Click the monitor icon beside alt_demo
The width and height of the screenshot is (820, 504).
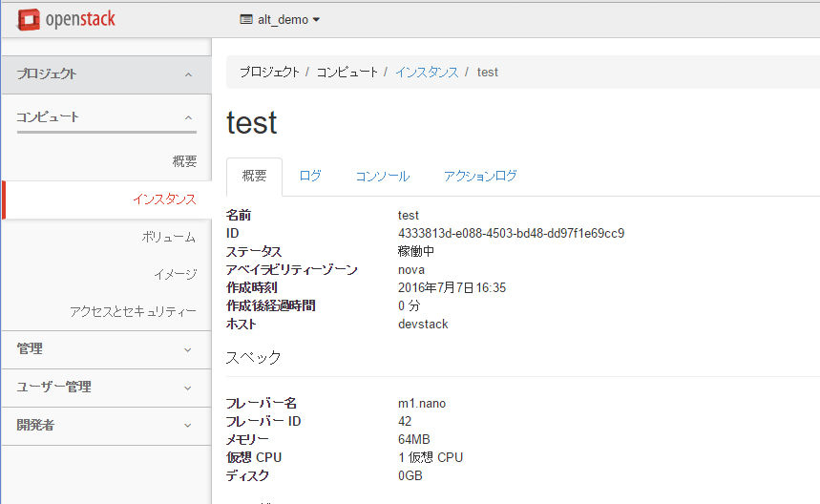point(246,20)
